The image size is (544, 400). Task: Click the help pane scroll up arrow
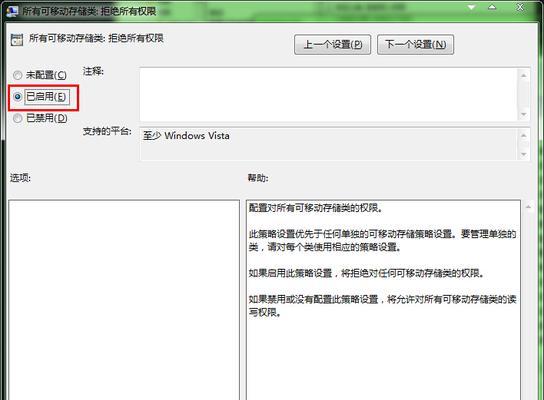[528, 207]
